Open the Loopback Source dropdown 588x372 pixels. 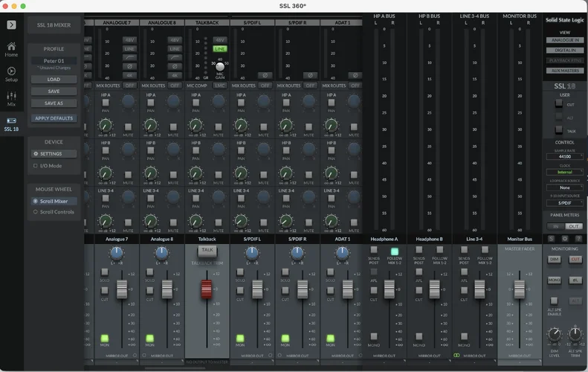pyautogui.click(x=565, y=187)
